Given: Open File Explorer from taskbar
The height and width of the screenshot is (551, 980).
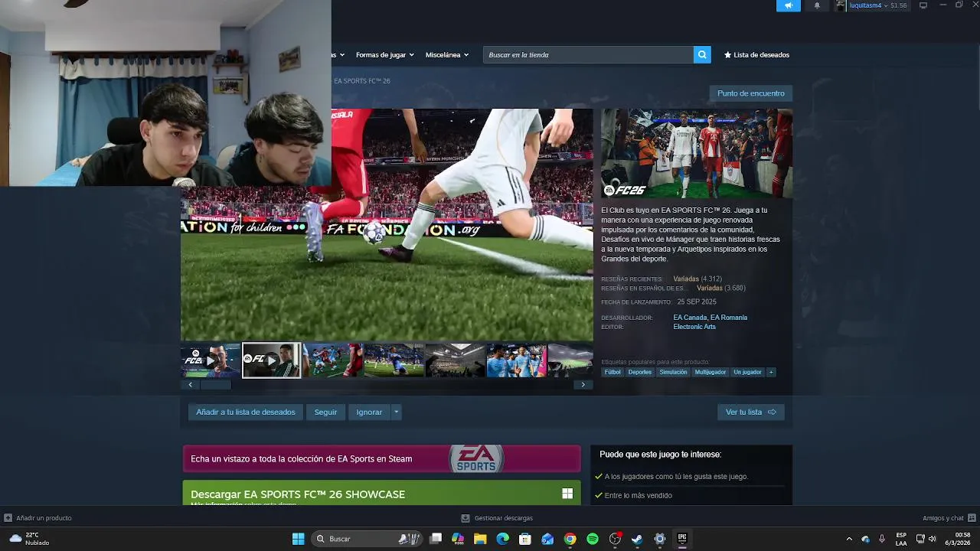Looking at the screenshot, I should point(480,539).
